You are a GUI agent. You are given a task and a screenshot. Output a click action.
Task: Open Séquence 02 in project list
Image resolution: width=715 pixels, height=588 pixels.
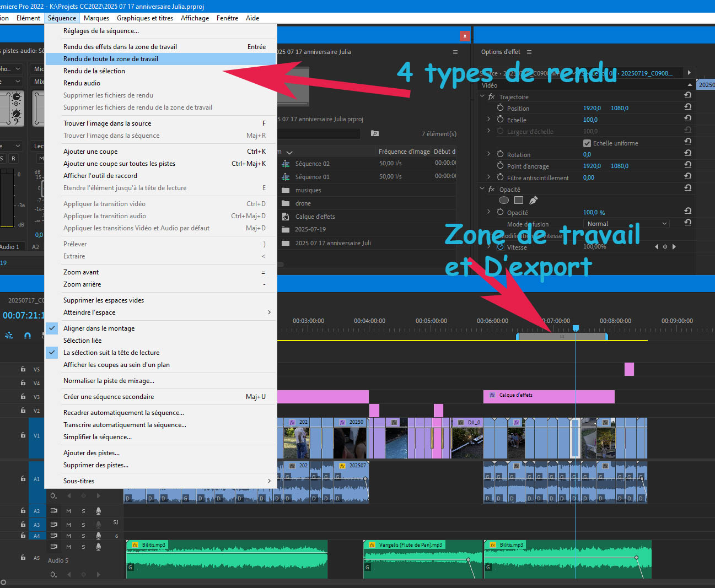tap(312, 164)
